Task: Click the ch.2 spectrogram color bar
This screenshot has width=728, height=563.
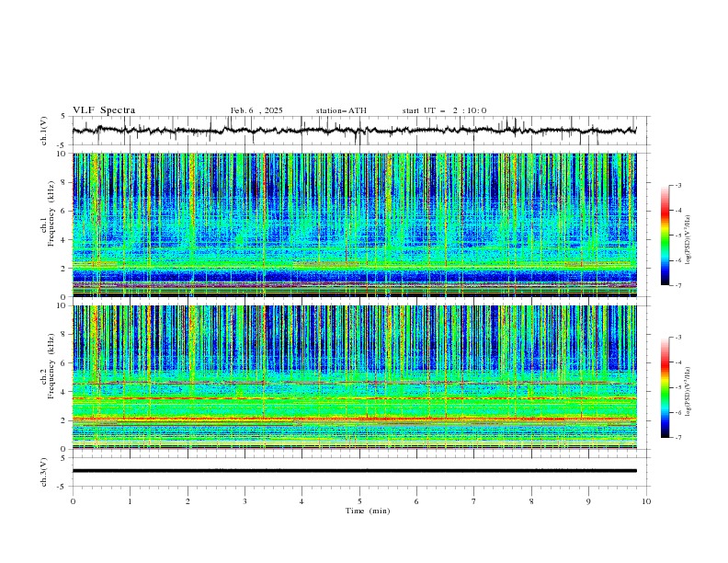Action: pyautogui.click(x=665, y=387)
